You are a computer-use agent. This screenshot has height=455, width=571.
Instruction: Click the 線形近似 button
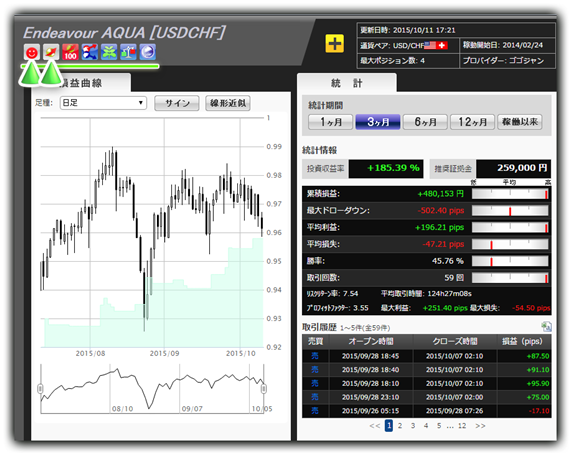(x=228, y=103)
